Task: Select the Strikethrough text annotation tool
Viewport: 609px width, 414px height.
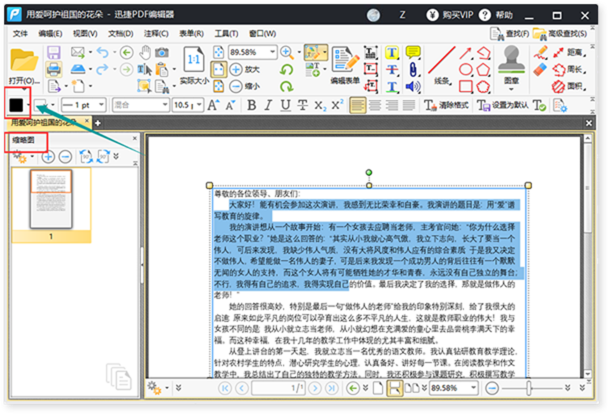Action: pos(392,70)
